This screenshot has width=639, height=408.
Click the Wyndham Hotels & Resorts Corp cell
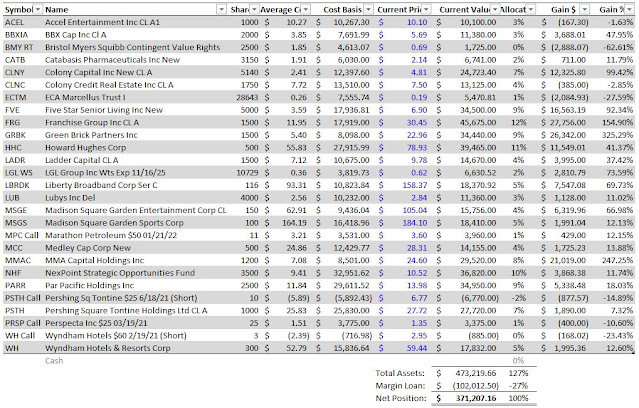click(x=108, y=348)
